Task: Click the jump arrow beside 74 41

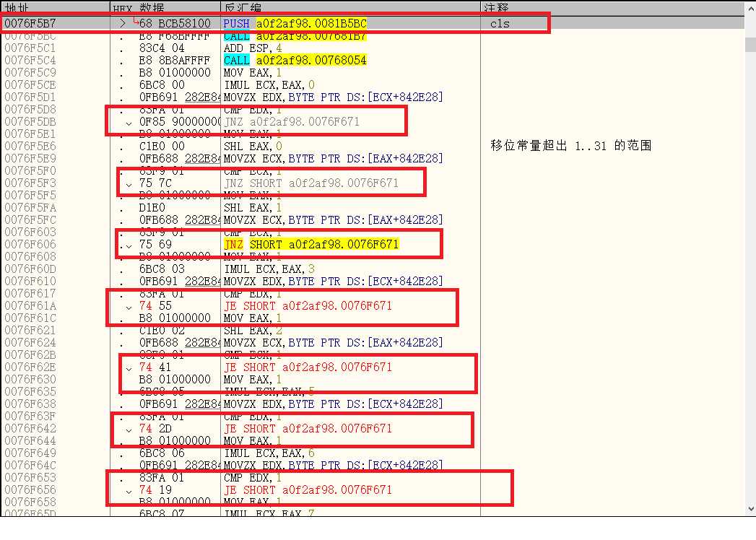Action: 129,368
